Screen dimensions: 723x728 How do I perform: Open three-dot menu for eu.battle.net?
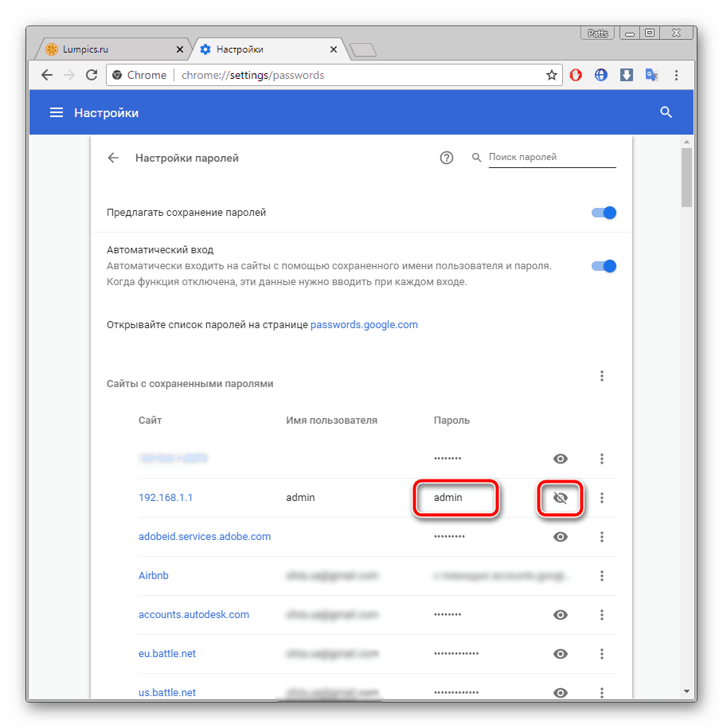coord(602,654)
